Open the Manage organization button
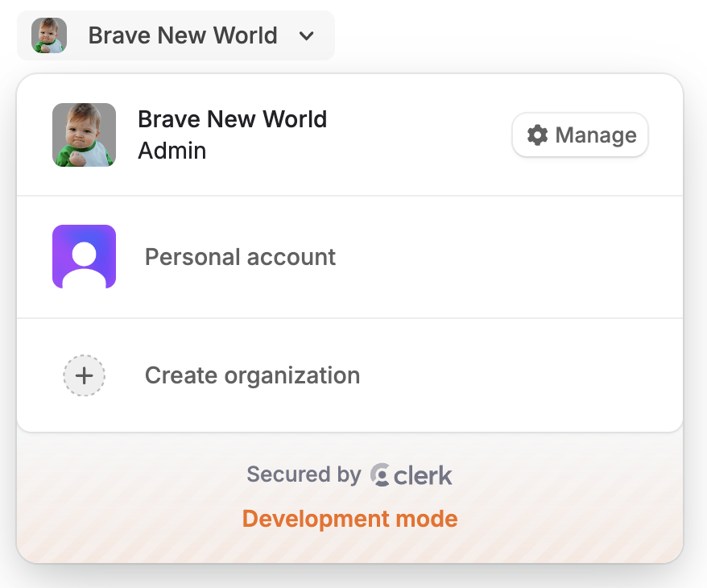This screenshot has height=588, width=707. (580, 135)
